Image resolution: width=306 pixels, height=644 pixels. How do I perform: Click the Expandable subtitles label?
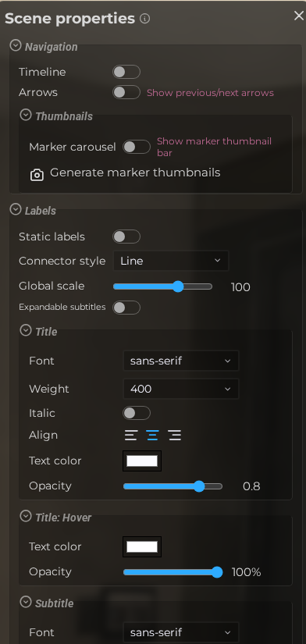pyautogui.click(x=62, y=308)
